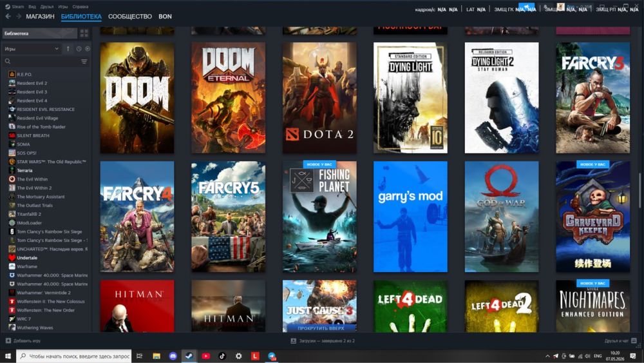Open the Вид menu
The width and height of the screenshot is (644, 363).
click(32, 6)
